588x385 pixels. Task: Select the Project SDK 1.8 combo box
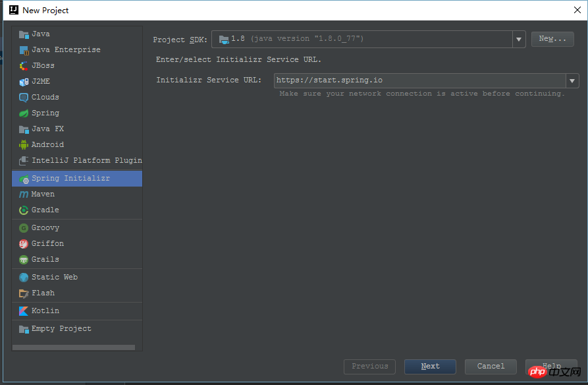[x=369, y=40]
